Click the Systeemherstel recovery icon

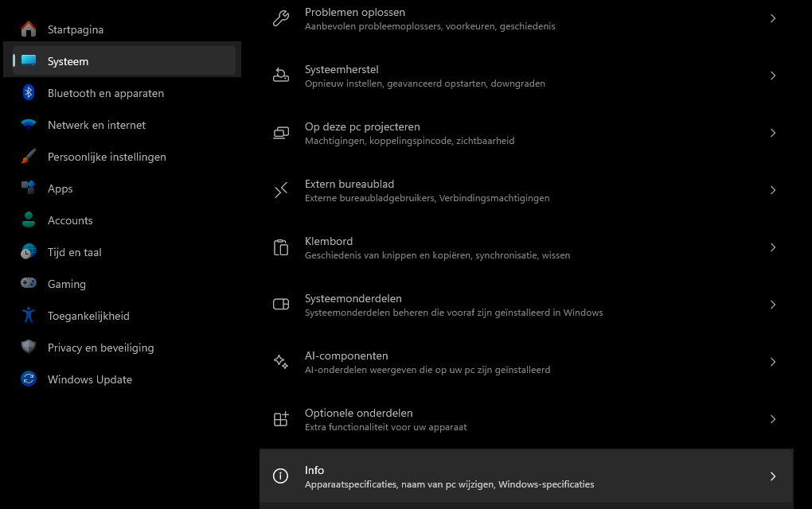281,76
